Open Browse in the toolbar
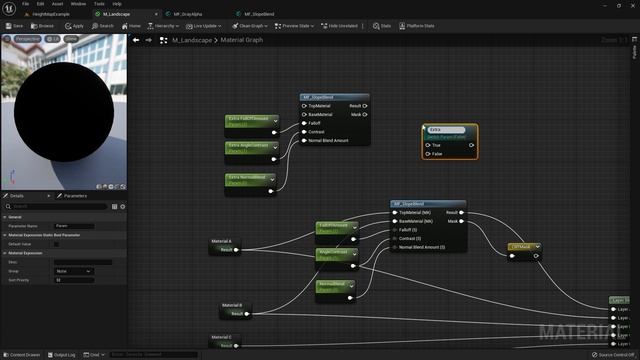 42,26
